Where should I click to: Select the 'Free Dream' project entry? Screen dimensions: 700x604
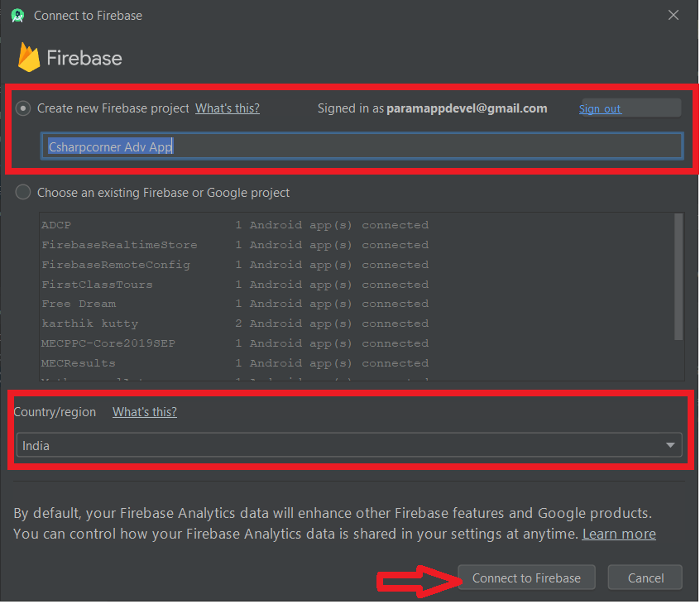(x=79, y=304)
